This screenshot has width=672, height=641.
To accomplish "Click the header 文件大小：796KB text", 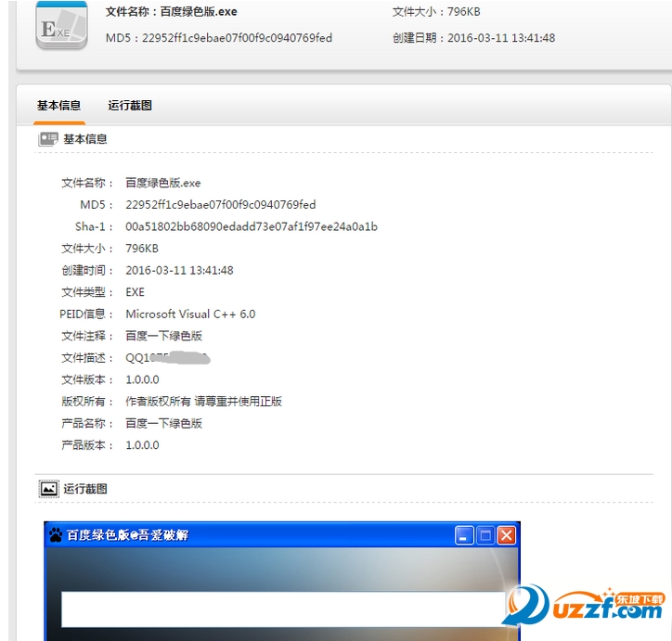I will tap(436, 11).
